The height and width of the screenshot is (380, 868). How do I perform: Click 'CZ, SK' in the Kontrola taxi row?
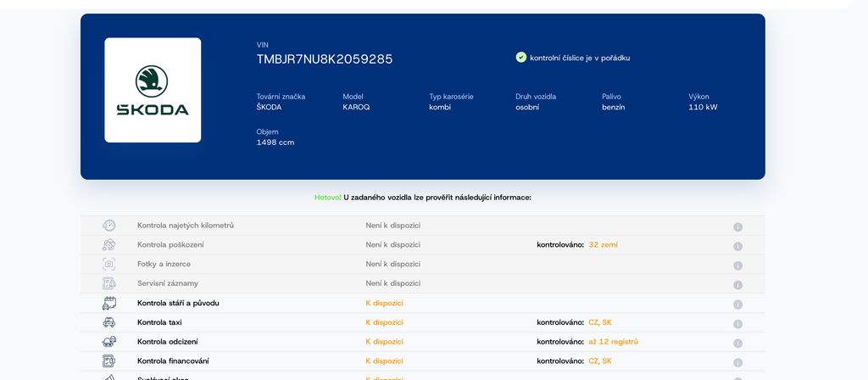click(600, 322)
